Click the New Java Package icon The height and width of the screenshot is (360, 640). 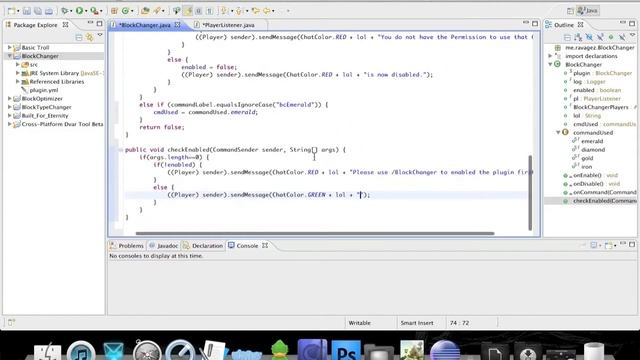pyautogui.click(x=114, y=11)
